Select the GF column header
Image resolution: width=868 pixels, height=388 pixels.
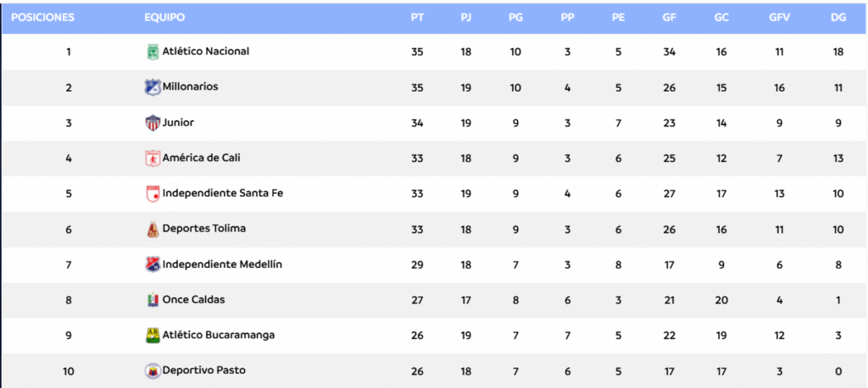click(x=669, y=17)
